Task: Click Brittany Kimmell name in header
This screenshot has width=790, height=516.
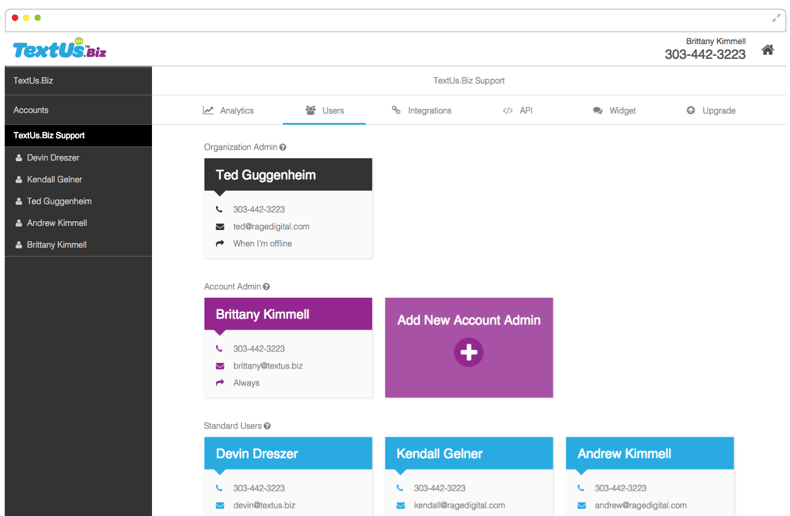Action: point(715,41)
